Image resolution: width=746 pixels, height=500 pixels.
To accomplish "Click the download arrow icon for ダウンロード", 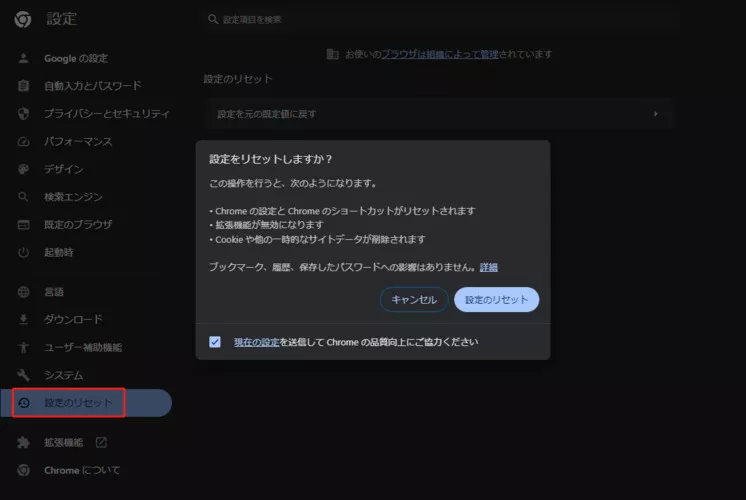I will tap(23, 320).
